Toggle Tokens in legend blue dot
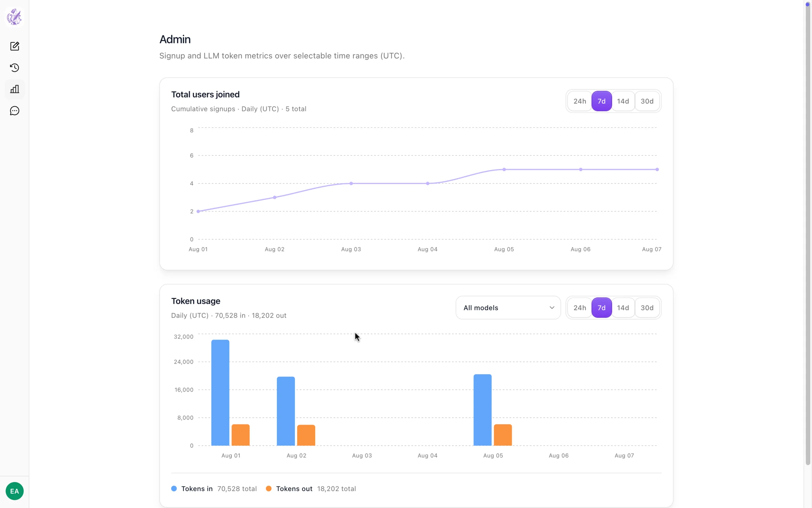This screenshot has width=812, height=508. 174,488
